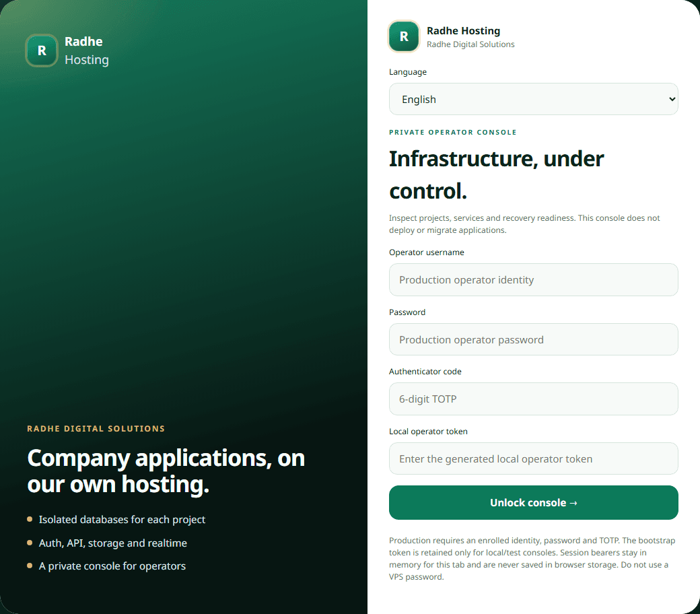Viewport: 700px width, 614px height.
Task: Click the Local operator token label
Action: (x=428, y=432)
